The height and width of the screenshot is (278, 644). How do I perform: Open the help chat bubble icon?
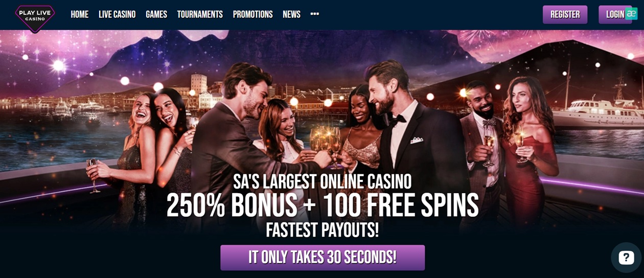coord(626,258)
